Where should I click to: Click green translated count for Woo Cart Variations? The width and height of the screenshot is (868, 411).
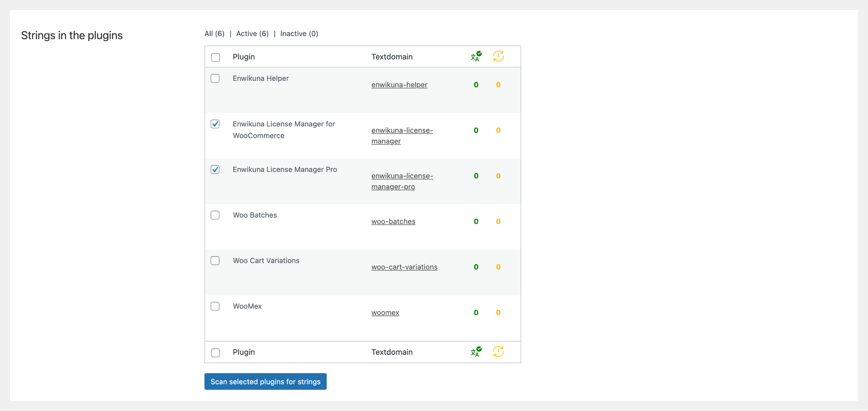click(476, 267)
